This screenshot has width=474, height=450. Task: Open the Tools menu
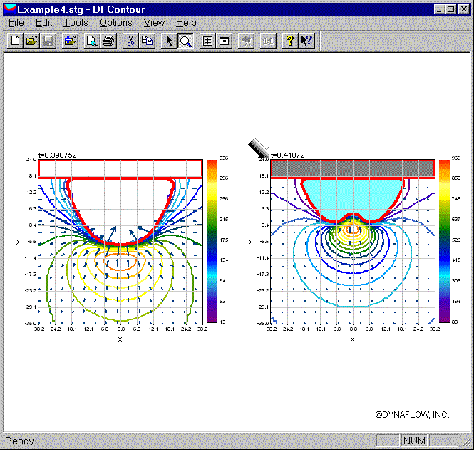tap(76, 23)
